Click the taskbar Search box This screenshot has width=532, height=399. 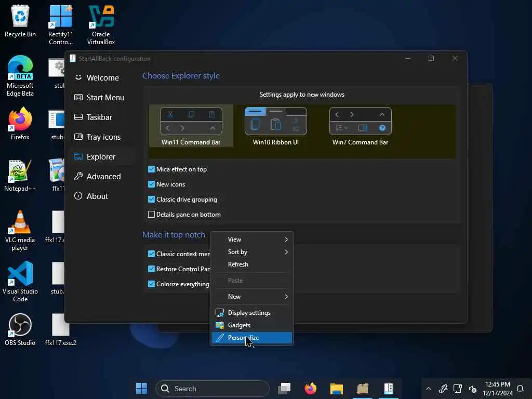point(212,389)
